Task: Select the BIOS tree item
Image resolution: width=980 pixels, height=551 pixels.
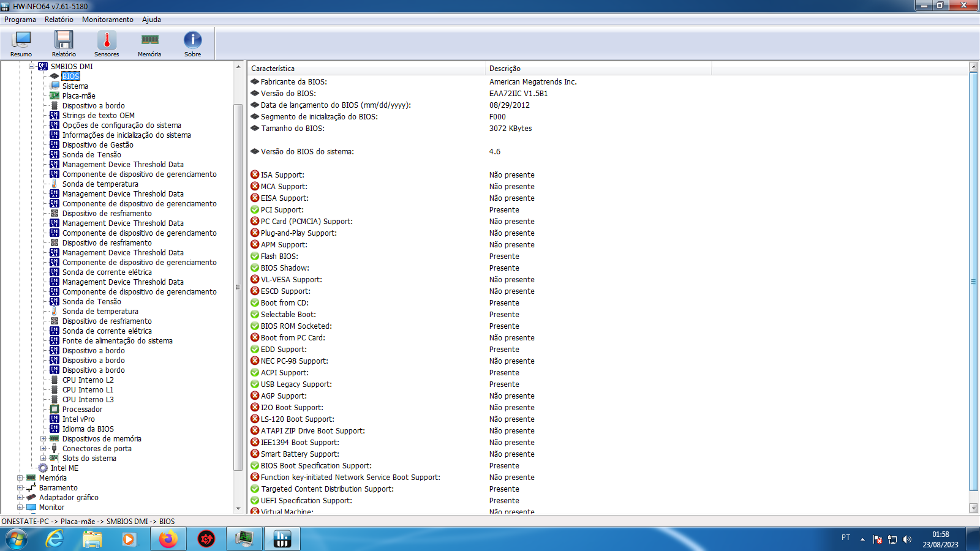Action: click(x=70, y=77)
